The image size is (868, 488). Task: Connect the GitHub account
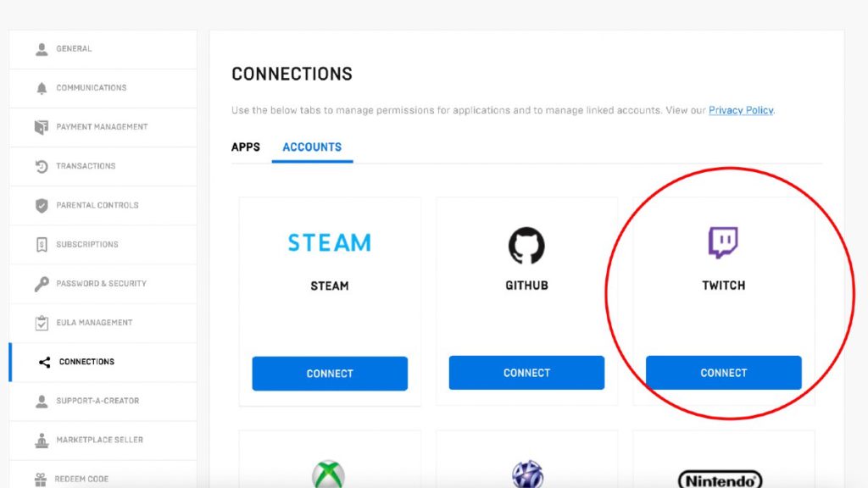[526, 373]
